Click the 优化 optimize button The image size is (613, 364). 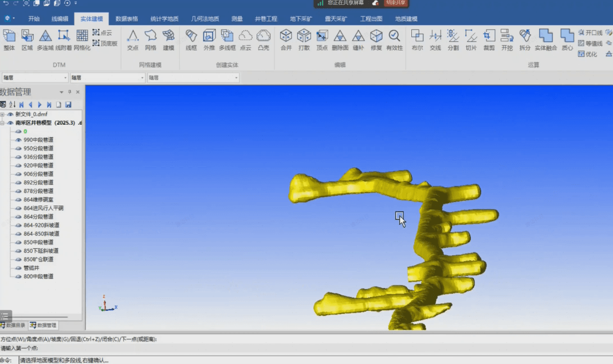pos(588,54)
